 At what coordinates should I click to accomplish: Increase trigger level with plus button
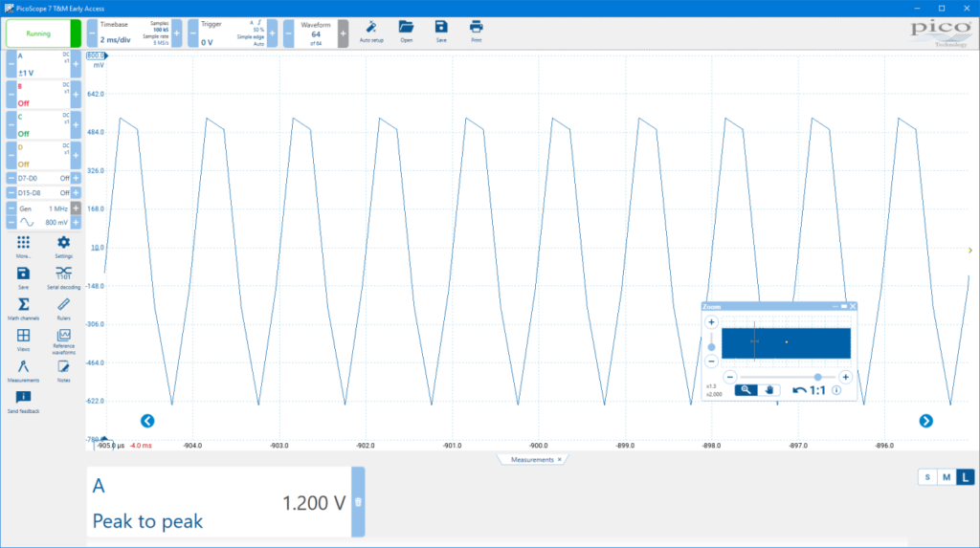click(273, 33)
